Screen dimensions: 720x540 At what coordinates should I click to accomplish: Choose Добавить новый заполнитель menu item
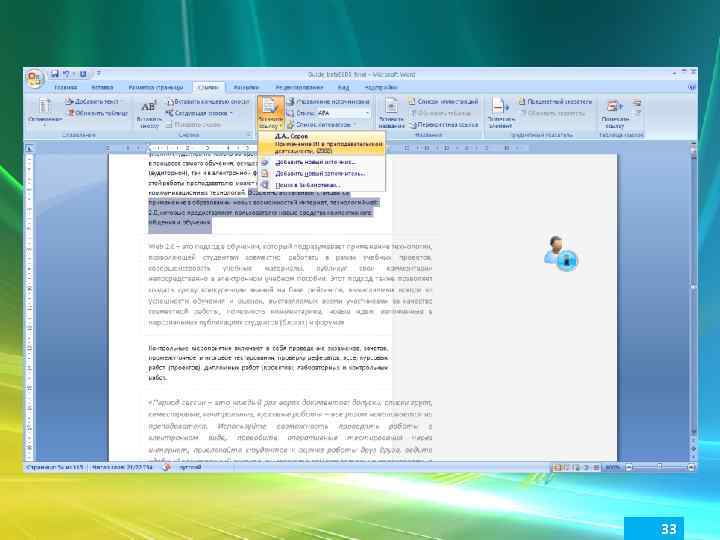[320, 174]
